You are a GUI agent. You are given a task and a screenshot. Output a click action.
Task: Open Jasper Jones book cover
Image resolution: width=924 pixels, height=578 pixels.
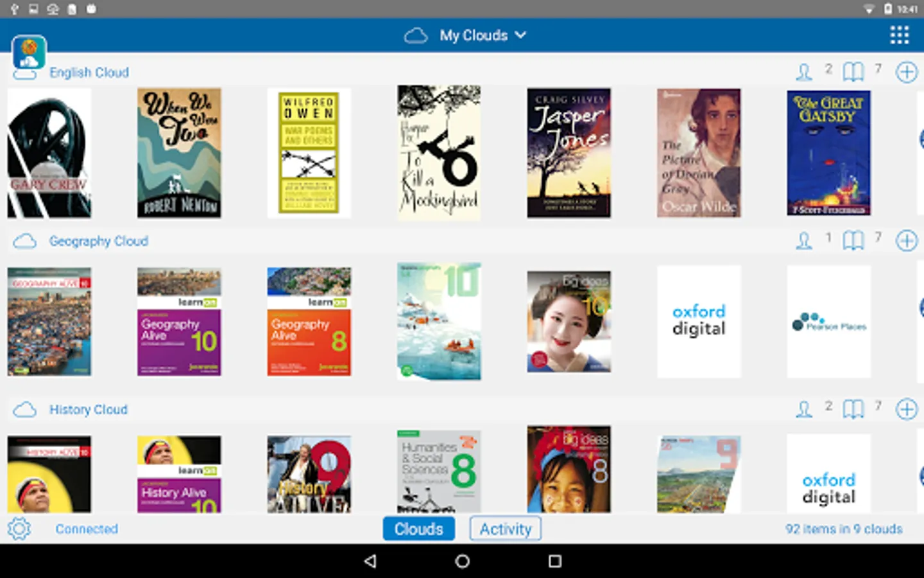pyautogui.click(x=569, y=153)
